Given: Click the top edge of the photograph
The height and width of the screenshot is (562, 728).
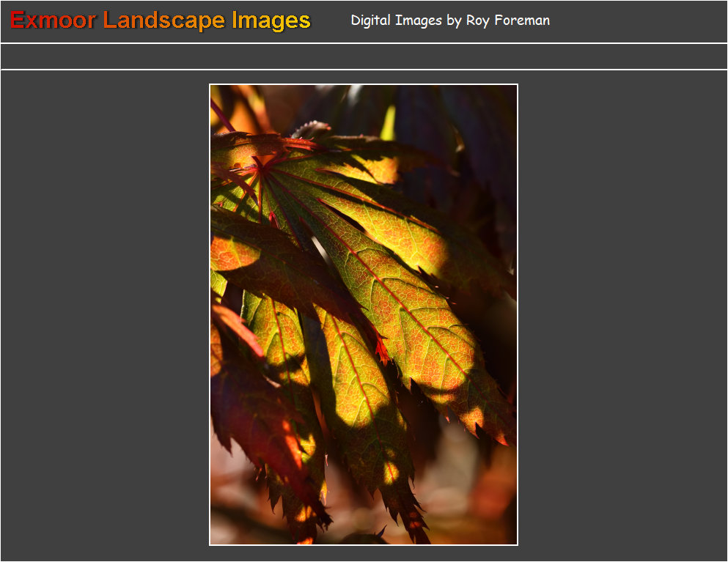Looking at the screenshot, I should point(363,86).
